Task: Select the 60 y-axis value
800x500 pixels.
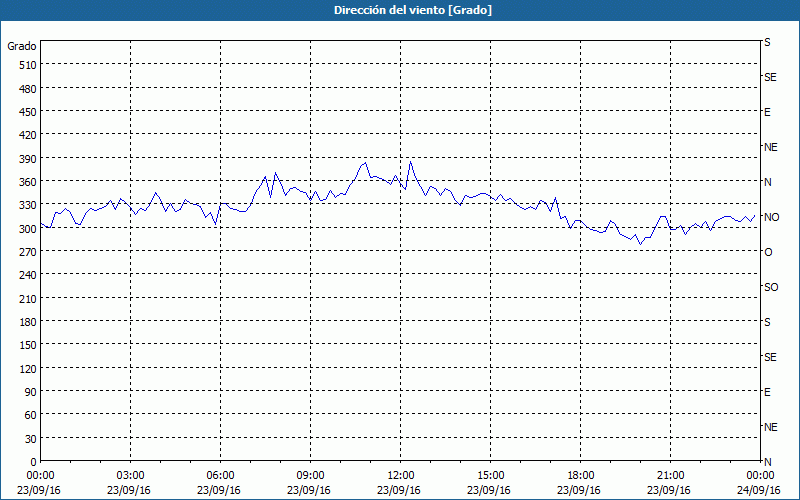Action: 31,415
